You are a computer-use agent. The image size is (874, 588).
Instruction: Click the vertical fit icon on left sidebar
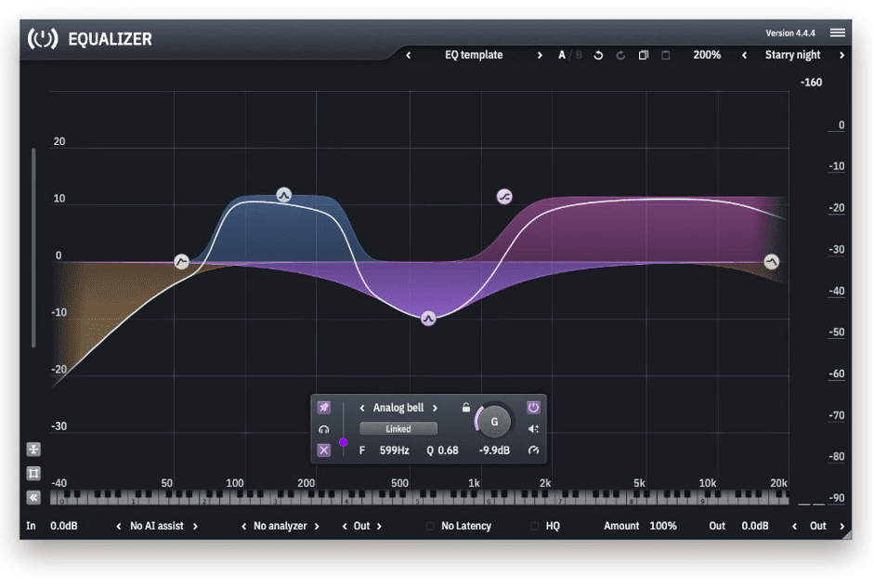[33, 450]
